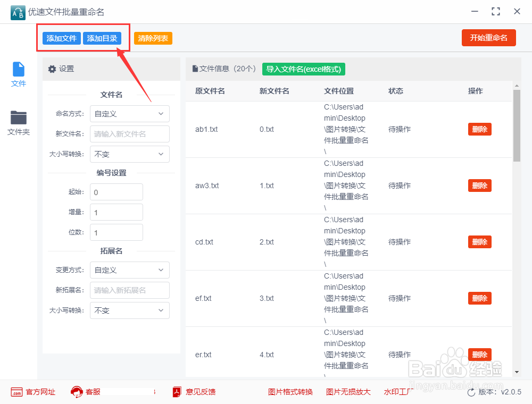532x404 pixels.
Task: Open the 变更方式 dropdown
Action: coord(130,270)
